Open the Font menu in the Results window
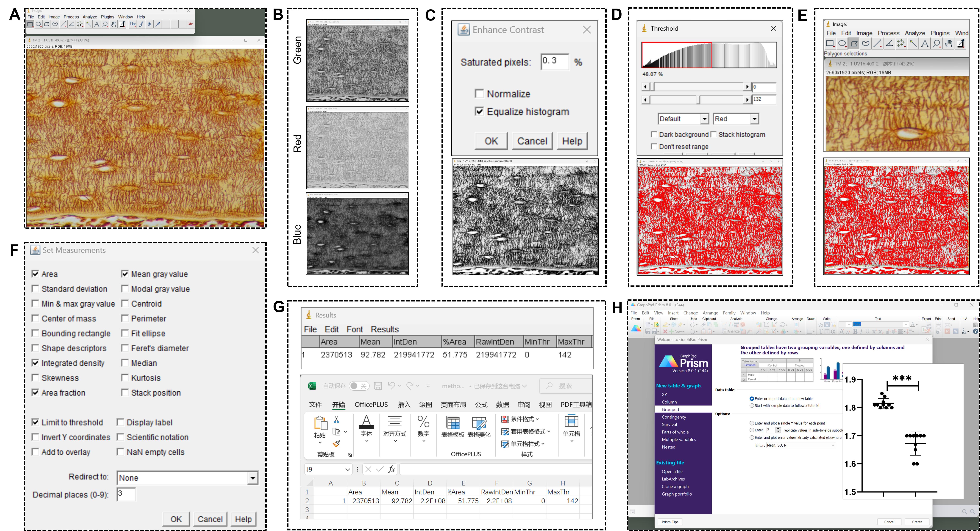The height and width of the screenshot is (531, 980). click(355, 329)
